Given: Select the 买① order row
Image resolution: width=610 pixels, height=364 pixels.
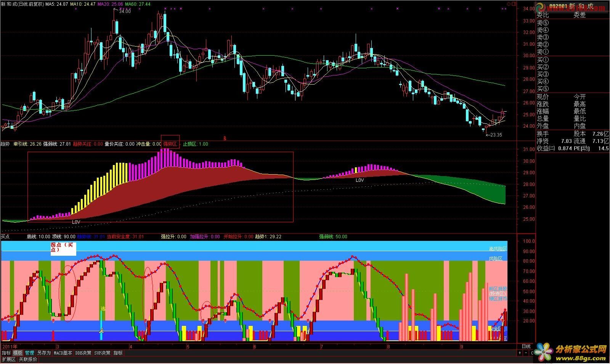Looking at the screenshot, I should (x=572, y=60).
